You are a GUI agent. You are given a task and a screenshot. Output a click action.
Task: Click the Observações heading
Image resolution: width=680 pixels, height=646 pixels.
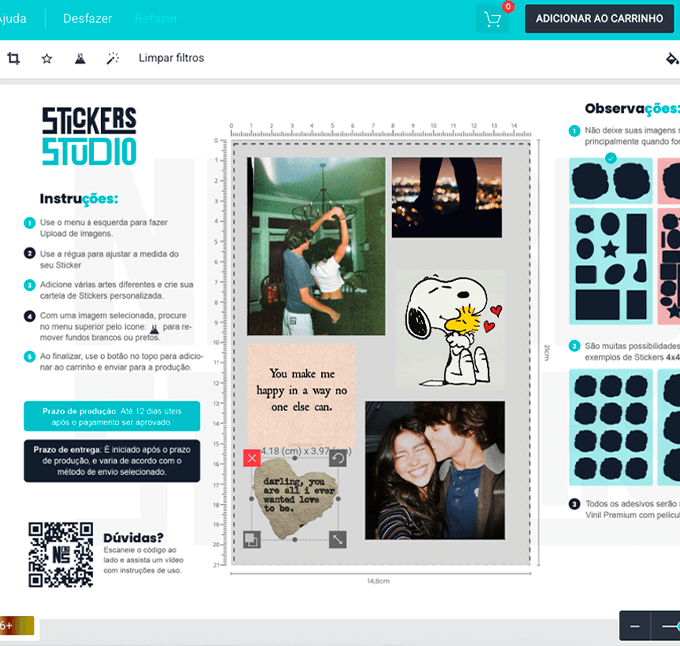[x=632, y=108]
